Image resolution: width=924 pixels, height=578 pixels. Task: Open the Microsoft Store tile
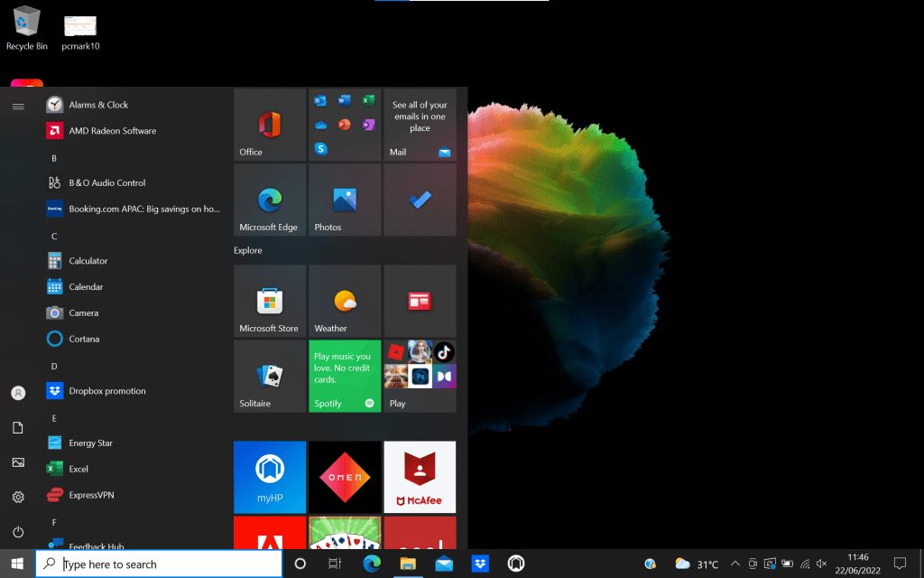tap(270, 301)
